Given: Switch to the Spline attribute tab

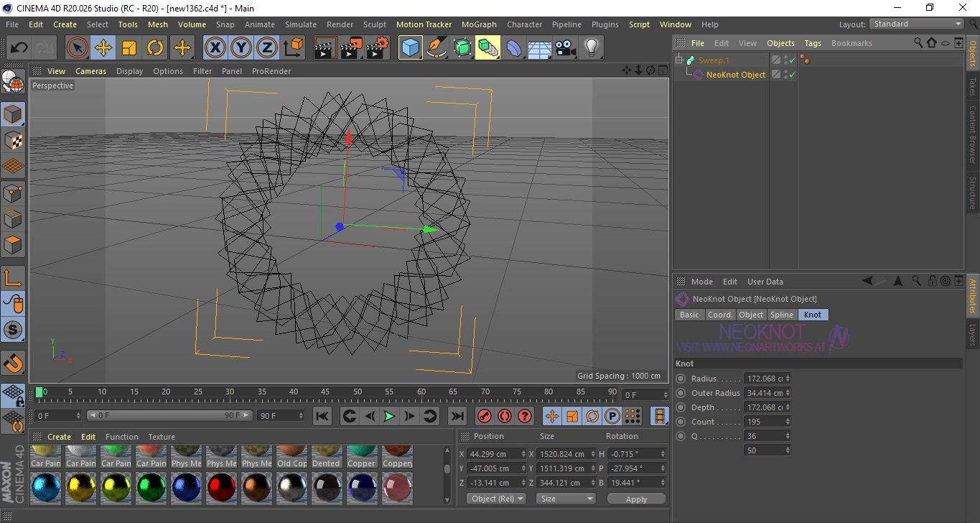Looking at the screenshot, I should pos(782,315).
